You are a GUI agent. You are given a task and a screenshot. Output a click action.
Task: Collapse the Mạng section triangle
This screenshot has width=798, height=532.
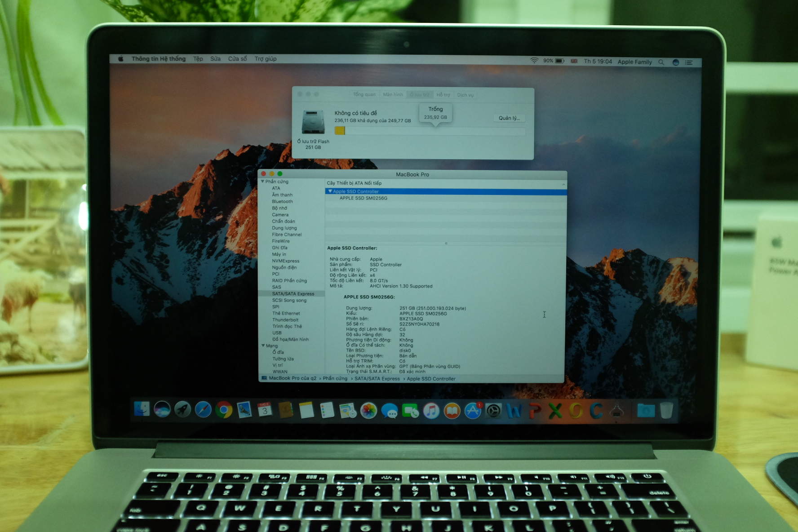(263, 346)
